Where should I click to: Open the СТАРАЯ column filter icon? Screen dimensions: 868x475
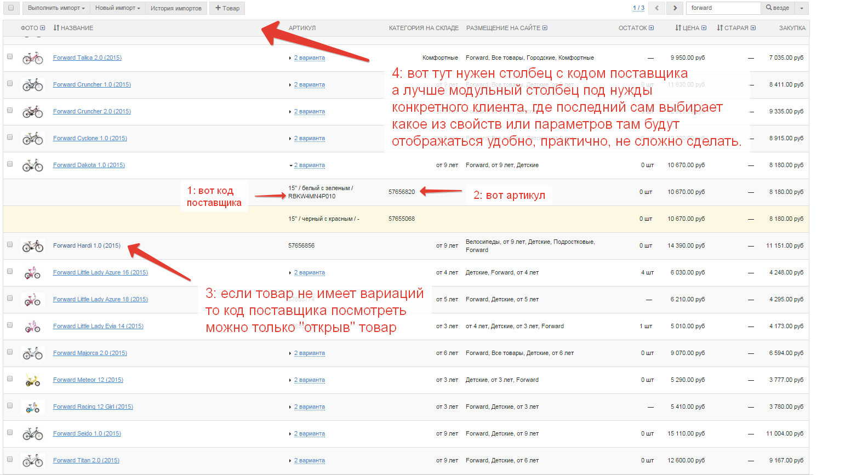point(753,28)
